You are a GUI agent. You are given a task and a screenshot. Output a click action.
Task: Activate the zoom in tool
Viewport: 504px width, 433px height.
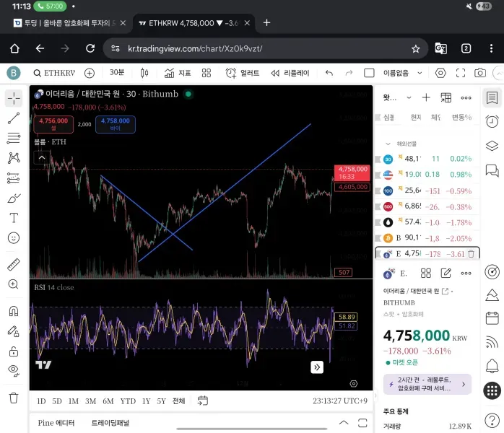[x=14, y=284]
